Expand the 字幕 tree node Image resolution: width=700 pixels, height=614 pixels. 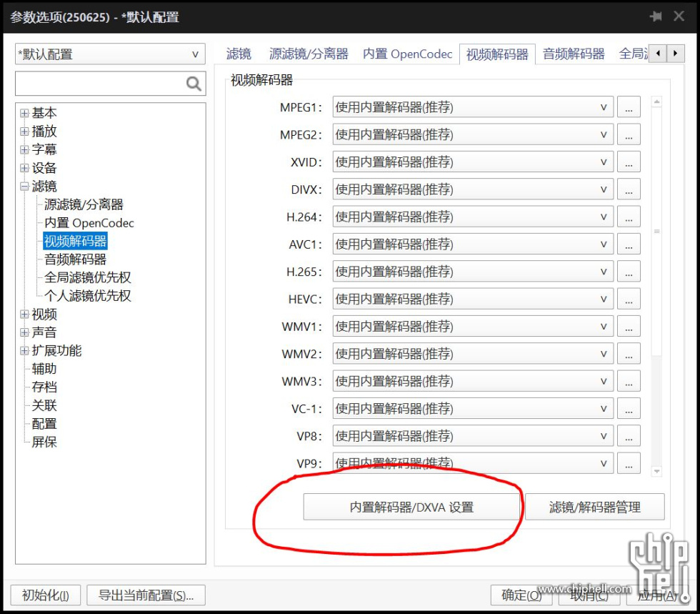coord(24,149)
